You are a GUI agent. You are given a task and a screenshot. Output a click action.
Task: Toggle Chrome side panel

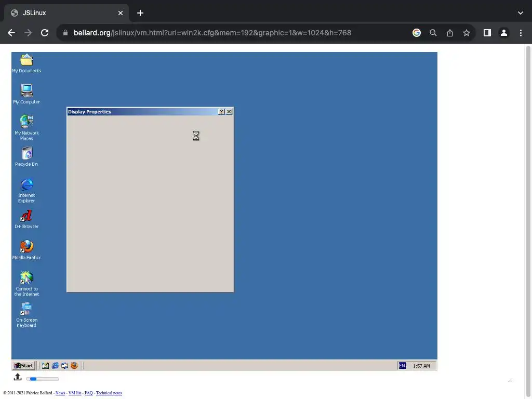(487, 33)
